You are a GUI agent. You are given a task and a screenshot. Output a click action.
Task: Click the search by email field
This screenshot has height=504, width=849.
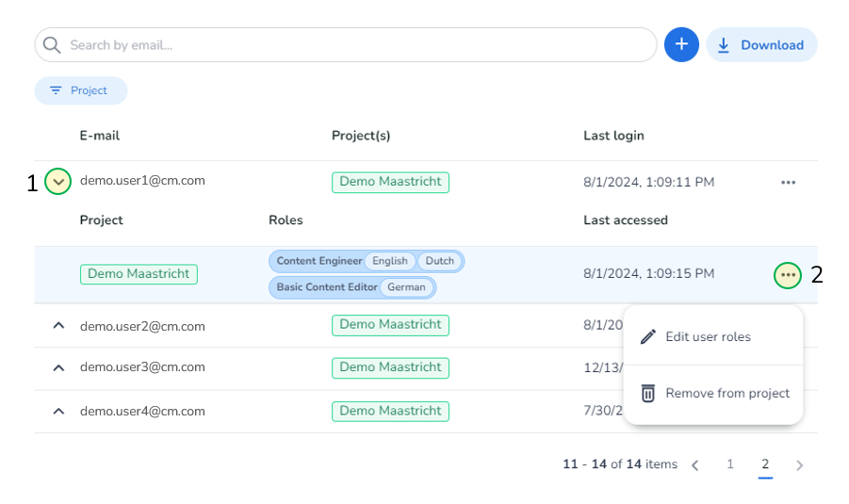pos(358,45)
